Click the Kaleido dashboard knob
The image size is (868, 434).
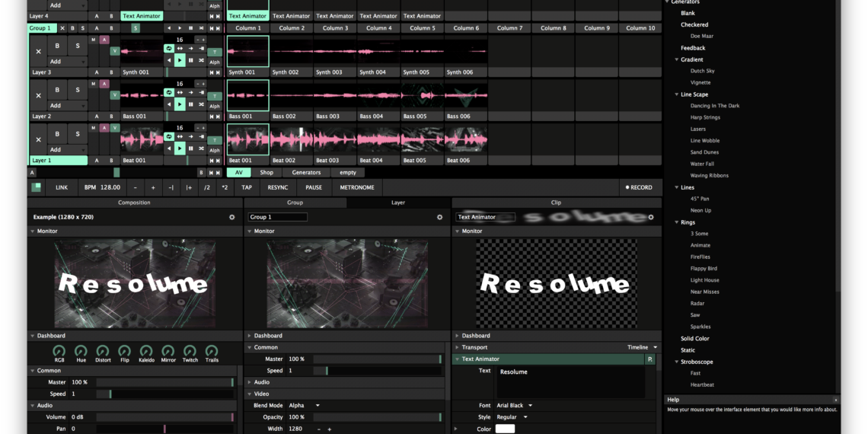(146, 351)
